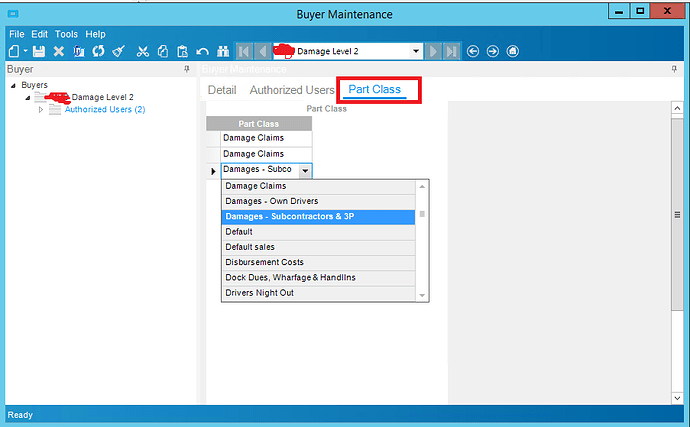Switch to the Part Class tab
This screenshot has height=427, width=690.
374,89
